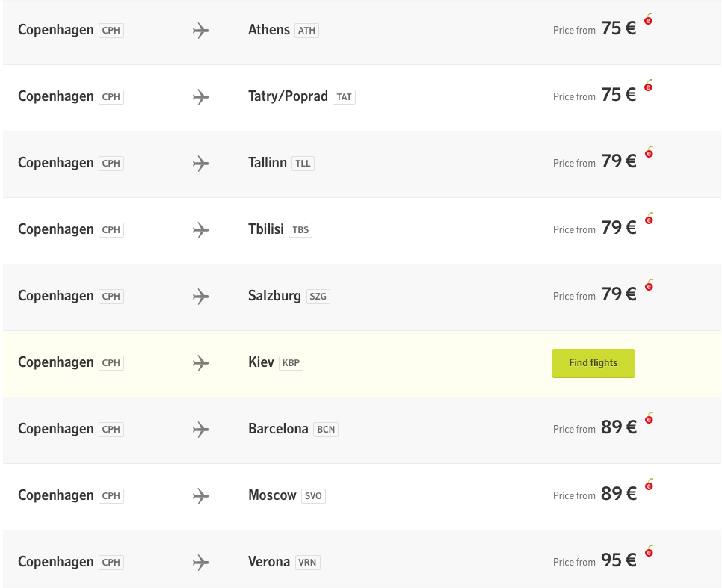Viewport: 722px width, 588px height.
Task: Click the cherry icon beside Barcelona 89 € price
Action: (x=648, y=419)
